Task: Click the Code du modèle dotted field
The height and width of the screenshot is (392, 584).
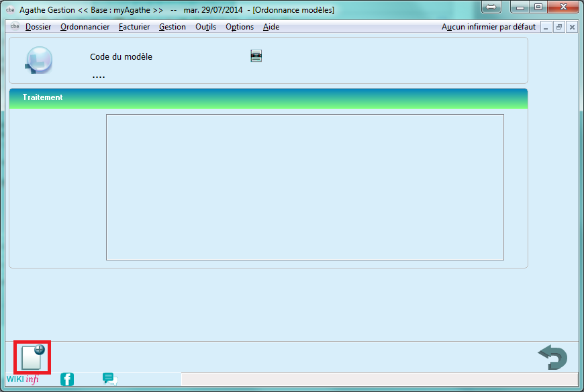Action: pyautogui.click(x=99, y=77)
